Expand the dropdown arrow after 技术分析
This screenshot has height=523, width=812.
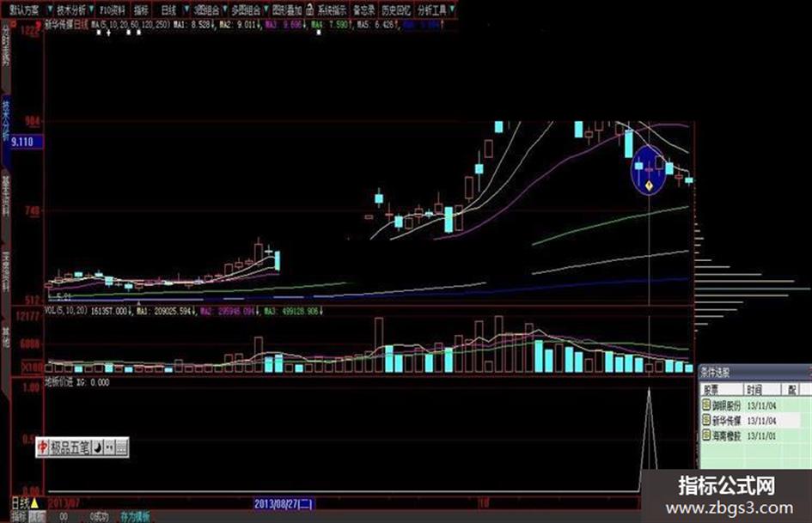pyautogui.click(x=91, y=9)
